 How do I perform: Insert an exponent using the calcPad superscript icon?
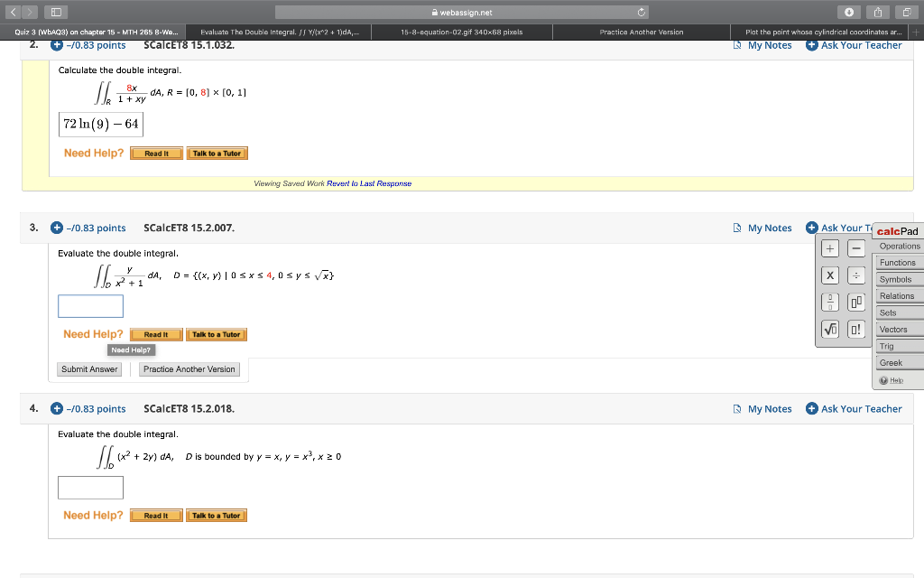(854, 301)
